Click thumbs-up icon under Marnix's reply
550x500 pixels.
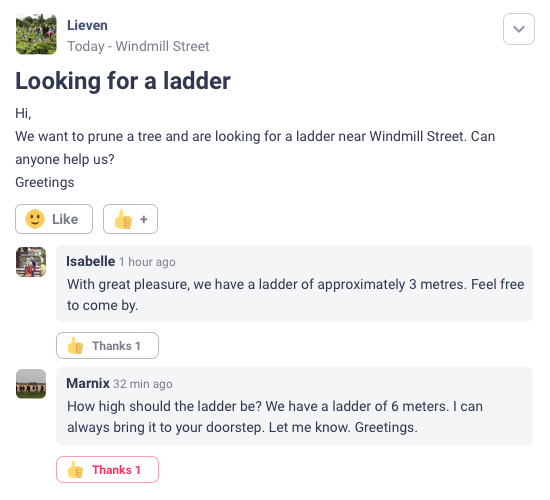tap(75, 469)
